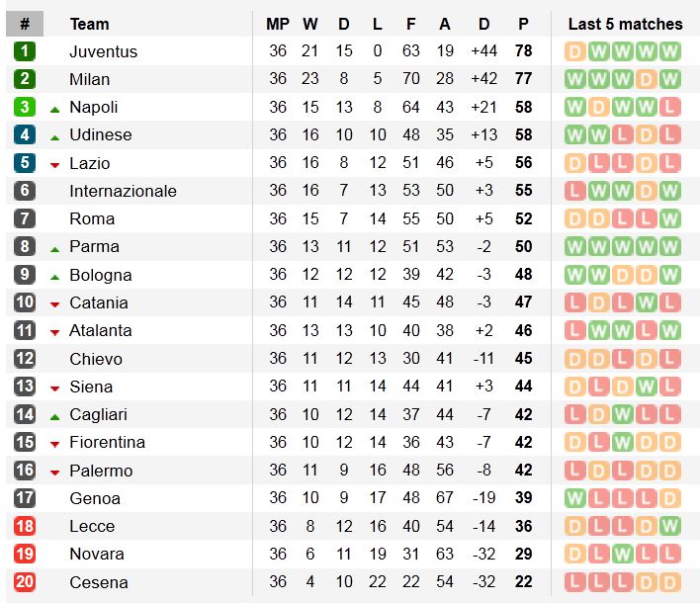Click Lecce's red rank 18 badge
The width and height of the screenshot is (700, 603).
click(25, 526)
